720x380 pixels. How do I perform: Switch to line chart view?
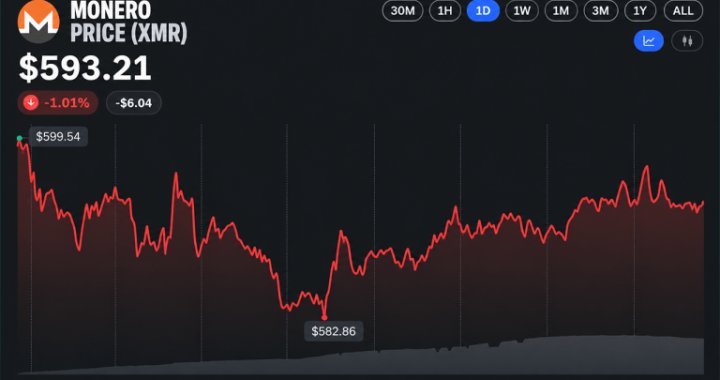coord(649,41)
